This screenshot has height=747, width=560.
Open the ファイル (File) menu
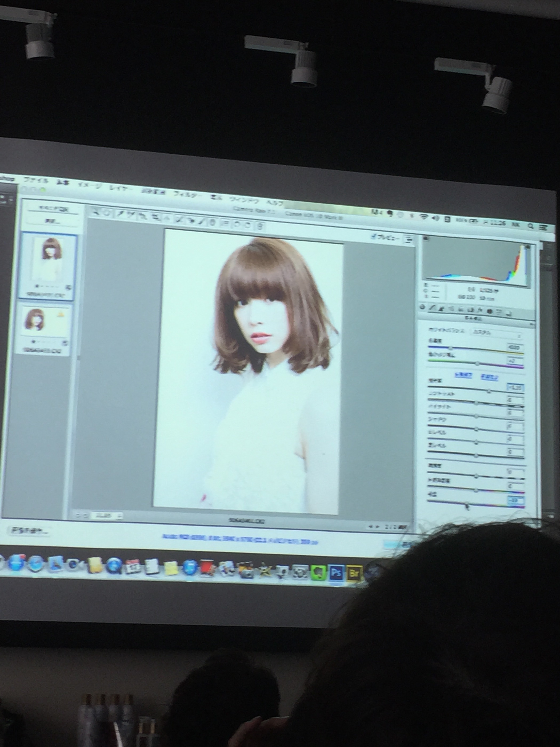click(36, 180)
